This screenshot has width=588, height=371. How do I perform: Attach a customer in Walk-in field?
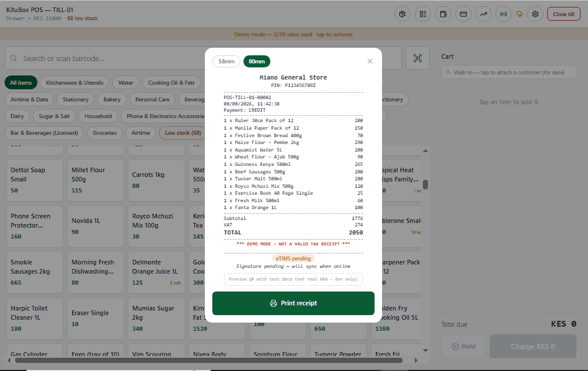point(509,72)
